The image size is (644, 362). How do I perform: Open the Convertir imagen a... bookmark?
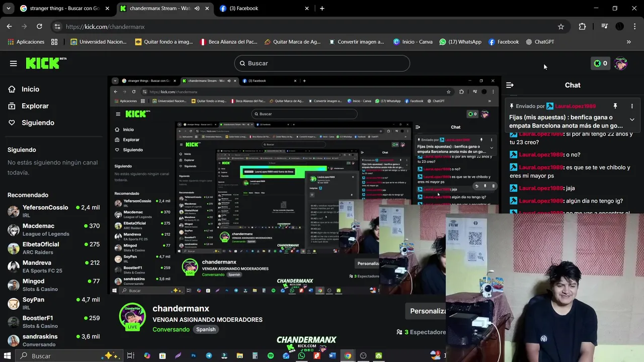point(356,42)
